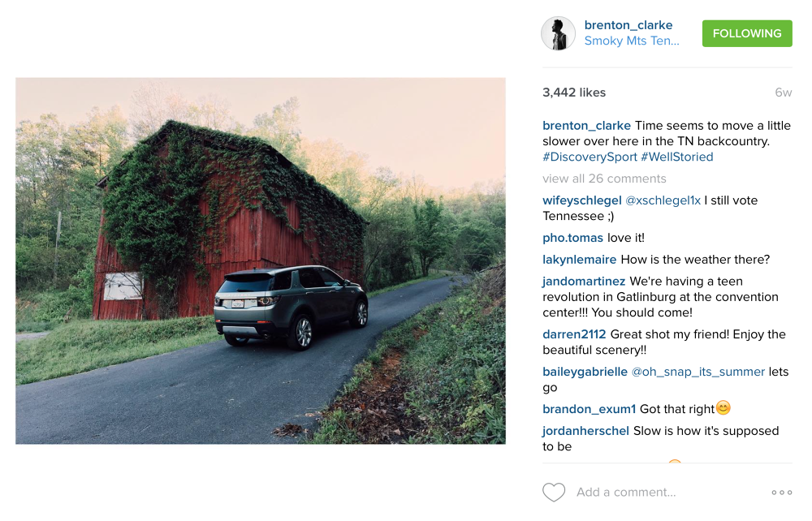The image size is (812, 521).
Task: Open lakynlemaire commenter profile
Action: 580,260
